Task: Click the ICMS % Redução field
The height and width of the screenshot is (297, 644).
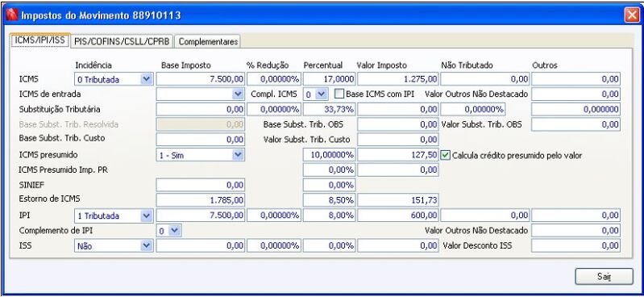Action: click(274, 79)
